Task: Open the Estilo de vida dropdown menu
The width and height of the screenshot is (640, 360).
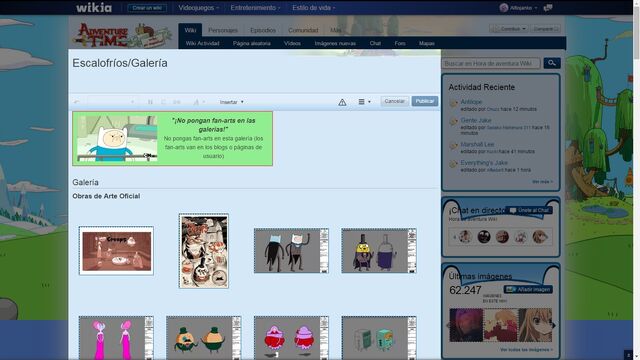Action: click(x=313, y=8)
